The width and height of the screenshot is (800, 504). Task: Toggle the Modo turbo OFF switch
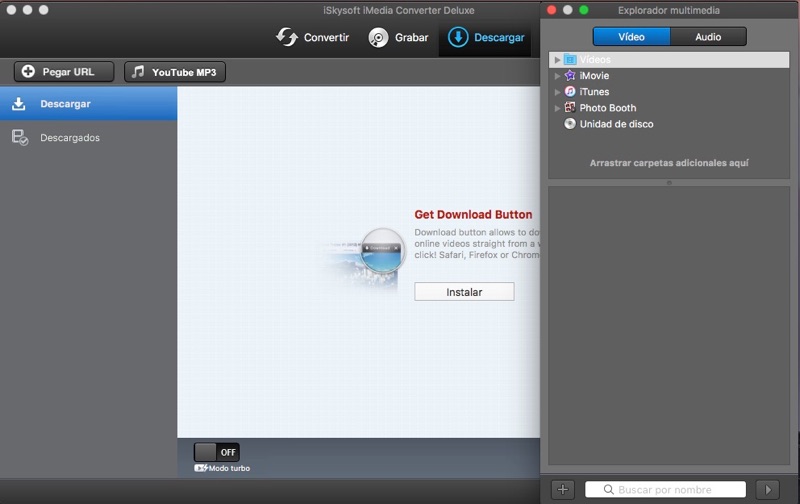coord(216,452)
